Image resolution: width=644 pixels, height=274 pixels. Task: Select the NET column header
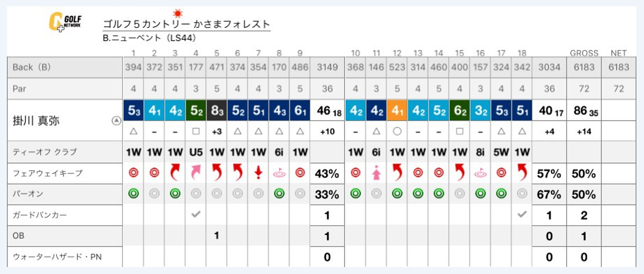click(618, 53)
